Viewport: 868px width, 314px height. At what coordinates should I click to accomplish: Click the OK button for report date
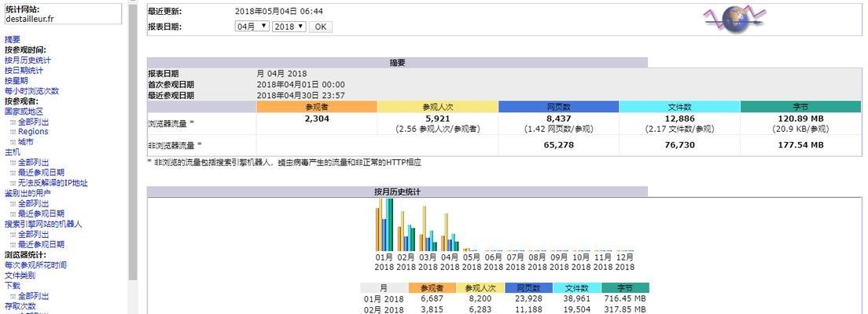click(x=321, y=27)
